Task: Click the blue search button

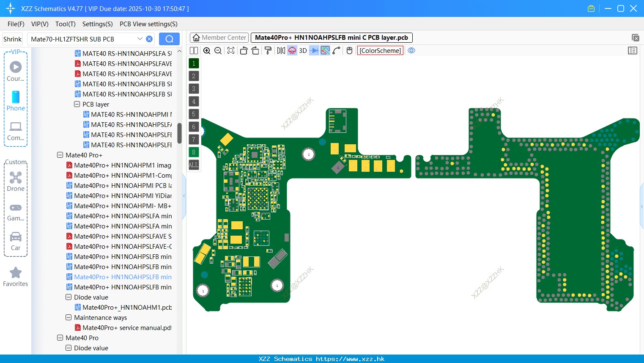Action: pos(169,39)
